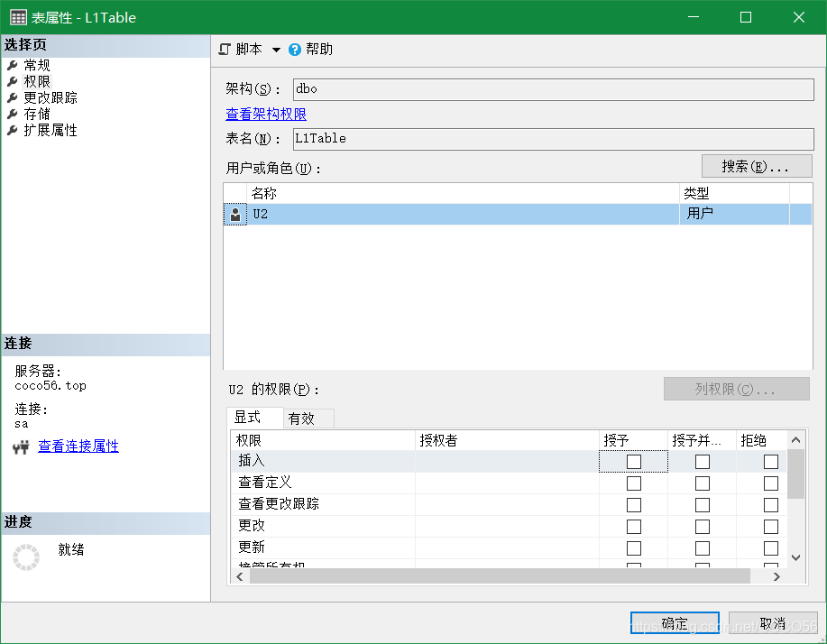
Task: Check 拒绝 for 插入 permission
Action: point(770,462)
